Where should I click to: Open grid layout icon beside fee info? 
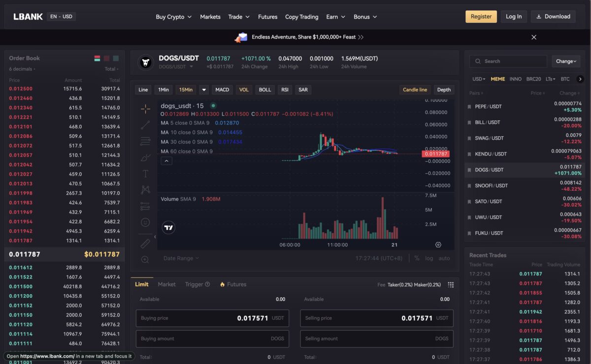pyautogui.click(x=450, y=285)
